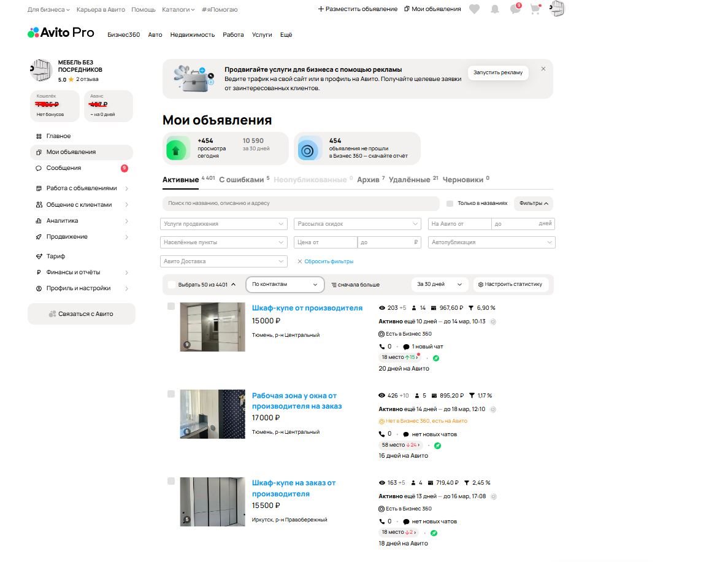
Task: Open profile avatar in top bar
Action: 557,9
